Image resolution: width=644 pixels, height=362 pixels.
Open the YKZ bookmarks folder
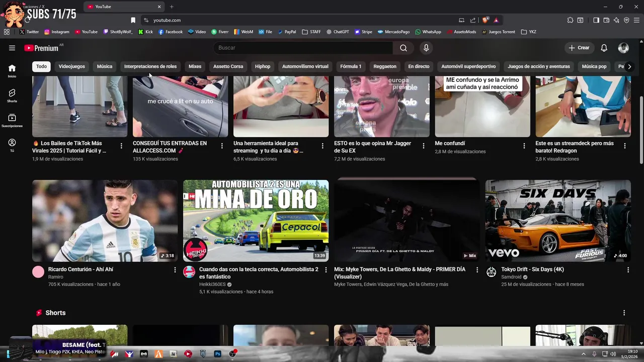[x=528, y=32]
